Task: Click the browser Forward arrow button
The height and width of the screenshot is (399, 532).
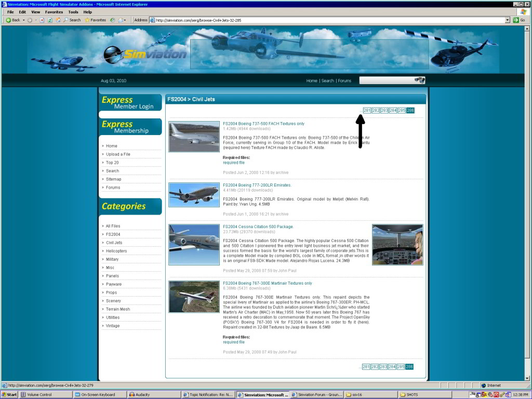Action: tap(30, 20)
